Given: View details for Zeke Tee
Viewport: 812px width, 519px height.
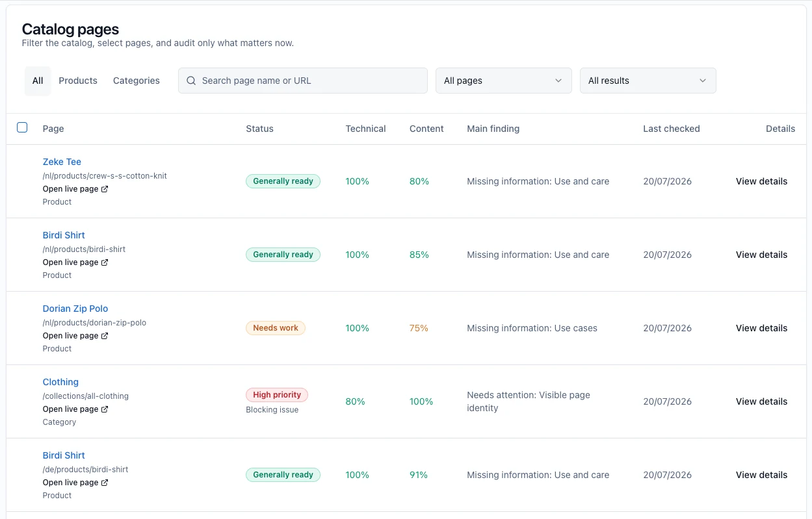Looking at the screenshot, I should point(761,181).
